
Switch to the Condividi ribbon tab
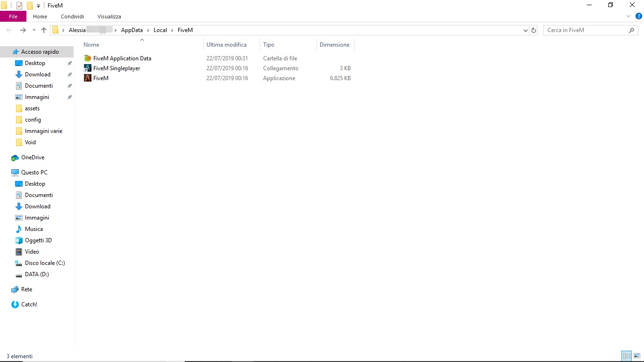72,16
